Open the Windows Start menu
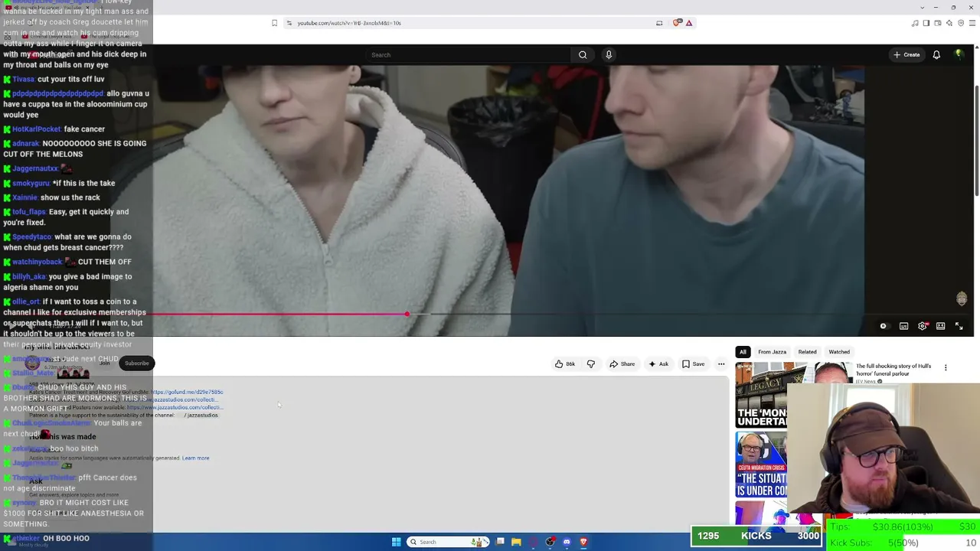The width and height of the screenshot is (980, 551). (x=397, y=542)
